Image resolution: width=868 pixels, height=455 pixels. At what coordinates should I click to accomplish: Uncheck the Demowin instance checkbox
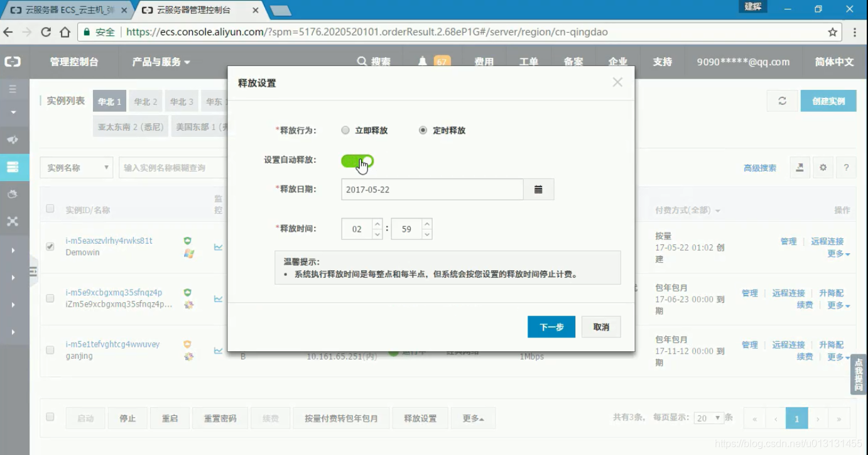tap(50, 246)
